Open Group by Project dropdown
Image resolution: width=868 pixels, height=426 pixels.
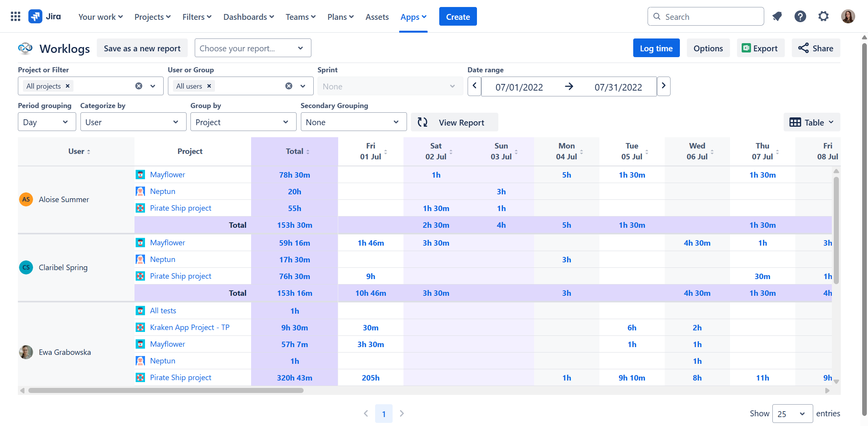tap(243, 122)
